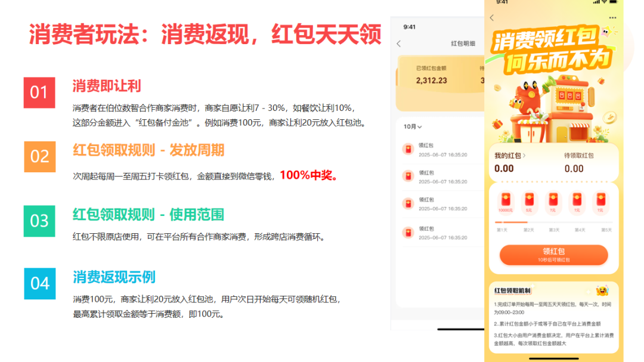Image resolution: width=644 pixels, height=362 pixels.
Task: Click the 红包领取规则 - 使用范围 heading
Action: point(148,215)
